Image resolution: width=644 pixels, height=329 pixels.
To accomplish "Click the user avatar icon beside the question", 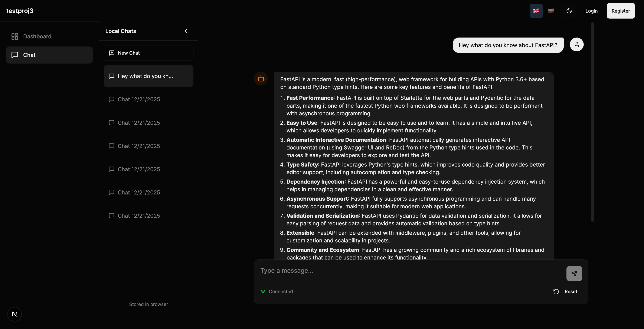I will pyautogui.click(x=577, y=44).
